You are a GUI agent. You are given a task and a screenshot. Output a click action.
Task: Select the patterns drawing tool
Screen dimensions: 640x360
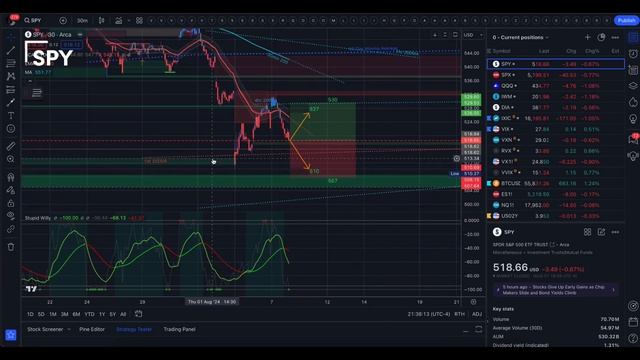(11, 76)
